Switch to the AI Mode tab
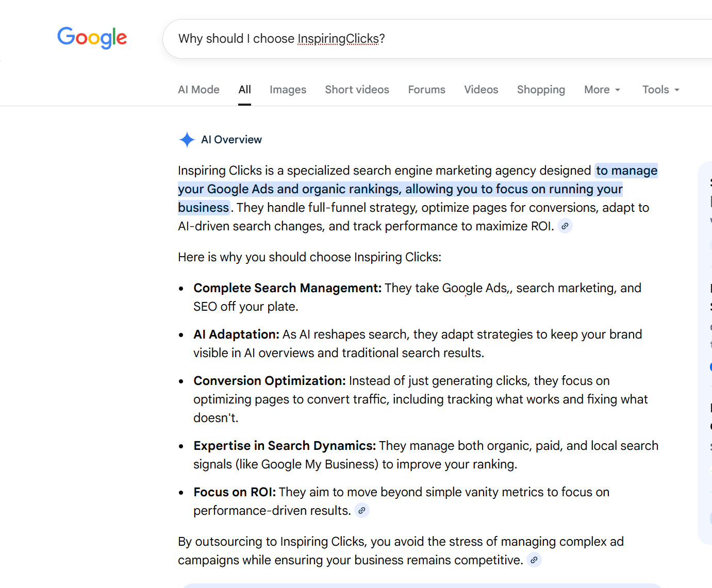This screenshot has width=712, height=588. [198, 90]
